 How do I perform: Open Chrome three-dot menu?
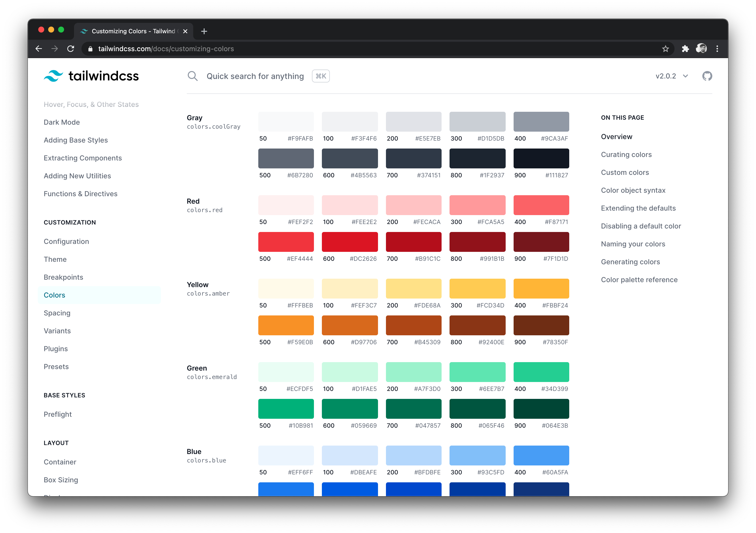717,49
